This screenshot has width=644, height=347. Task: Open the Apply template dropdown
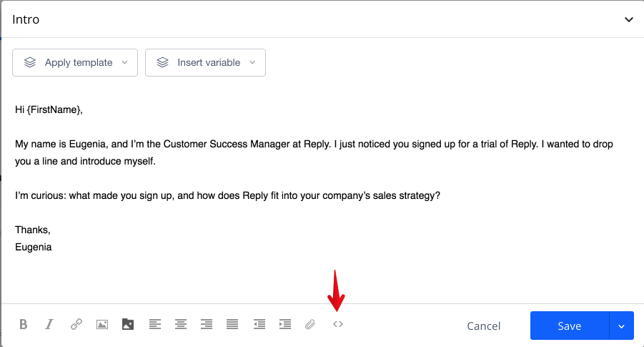(75, 62)
